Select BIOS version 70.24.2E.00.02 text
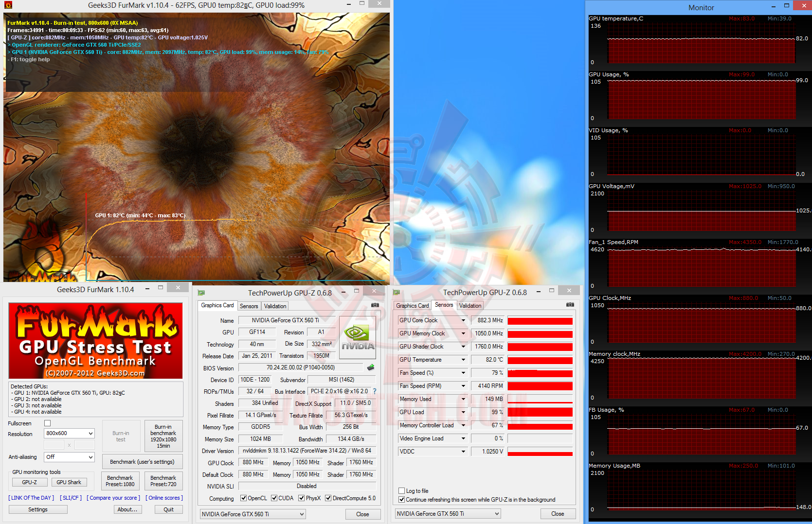812x524 pixels. tap(301, 367)
